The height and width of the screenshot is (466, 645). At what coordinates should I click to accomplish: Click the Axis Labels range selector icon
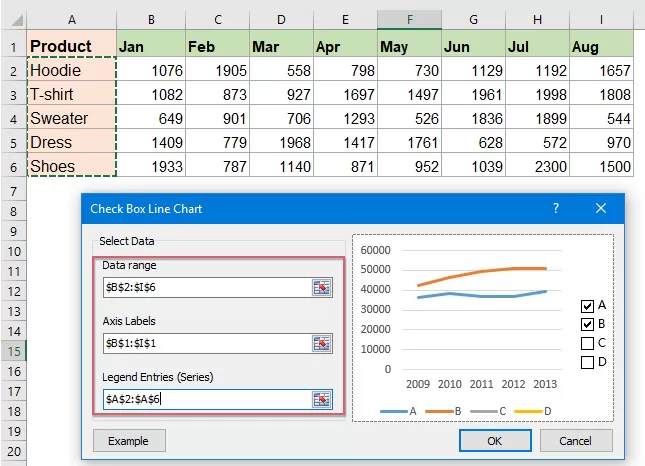point(322,343)
